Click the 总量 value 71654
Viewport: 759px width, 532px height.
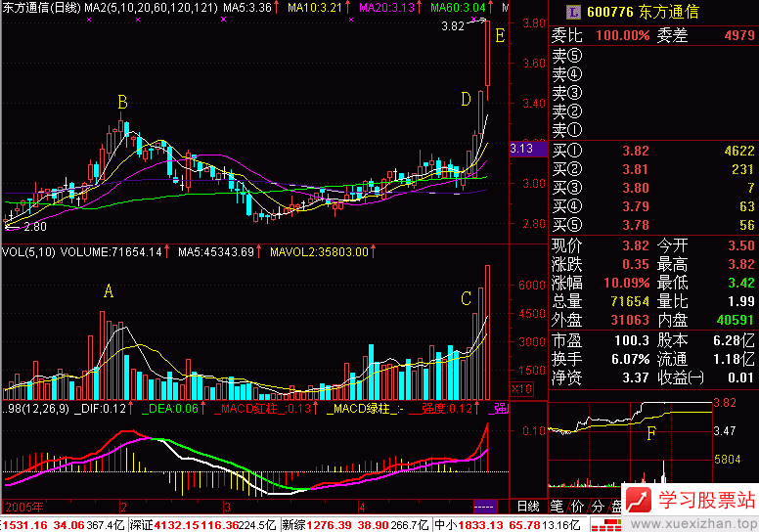click(x=630, y=301)
